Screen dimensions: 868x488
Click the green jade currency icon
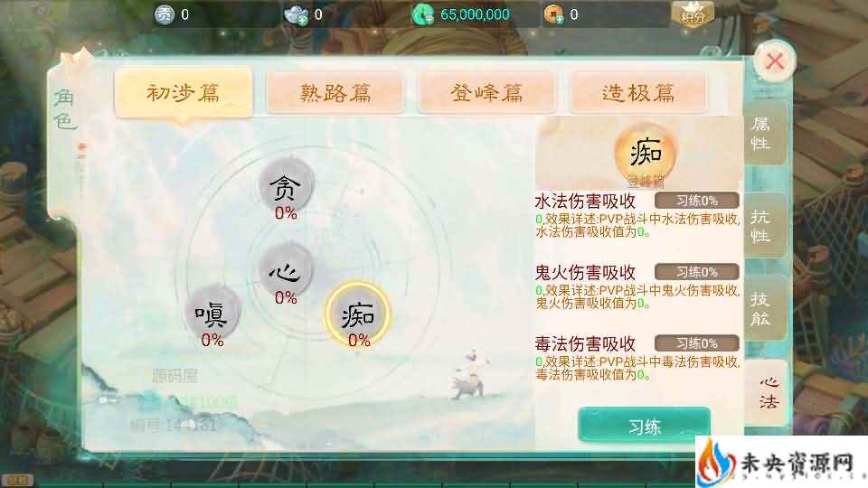[x=423, y=14]
